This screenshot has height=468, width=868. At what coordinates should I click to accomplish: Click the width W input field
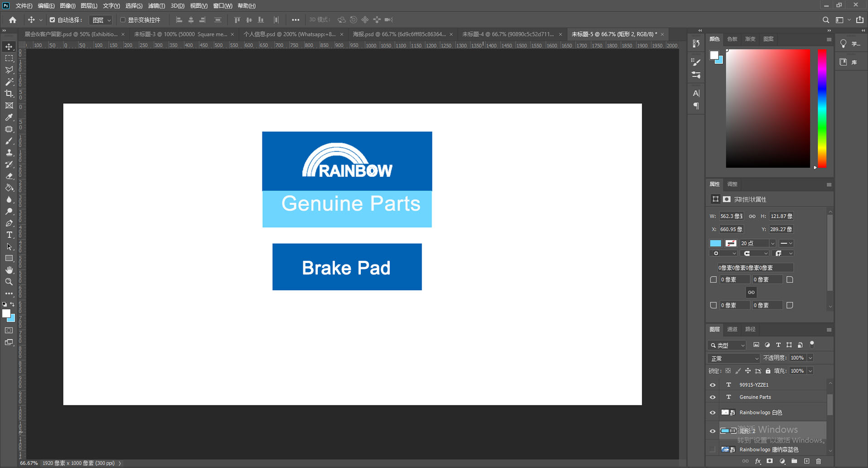[732, 216]
